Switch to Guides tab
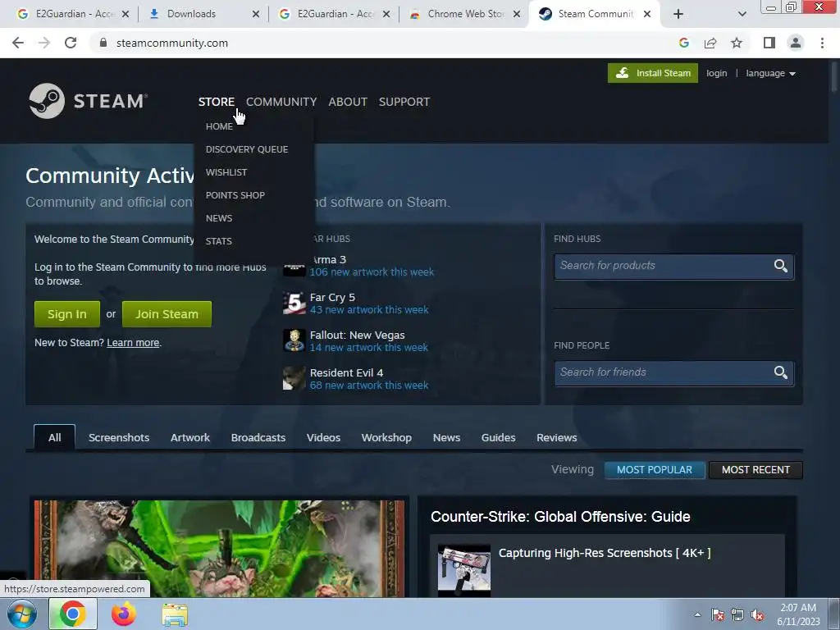This screenshot has height=630, width=840. coord(498,438)
